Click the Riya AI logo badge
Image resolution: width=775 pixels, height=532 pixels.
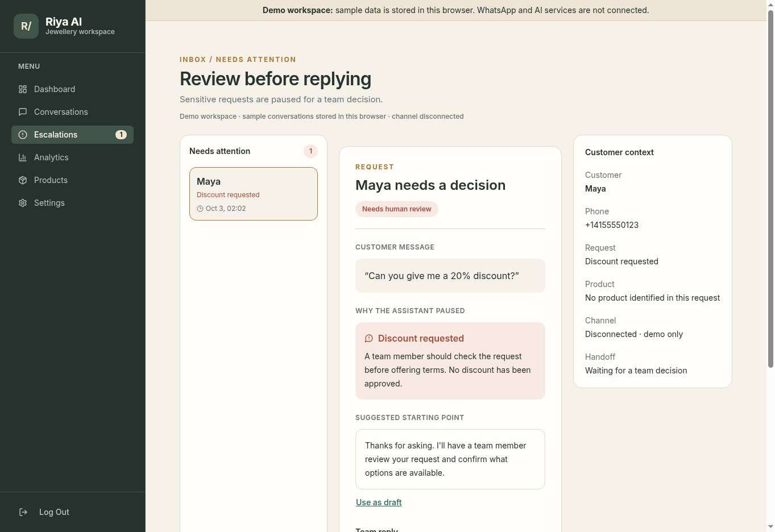(26, 26)
